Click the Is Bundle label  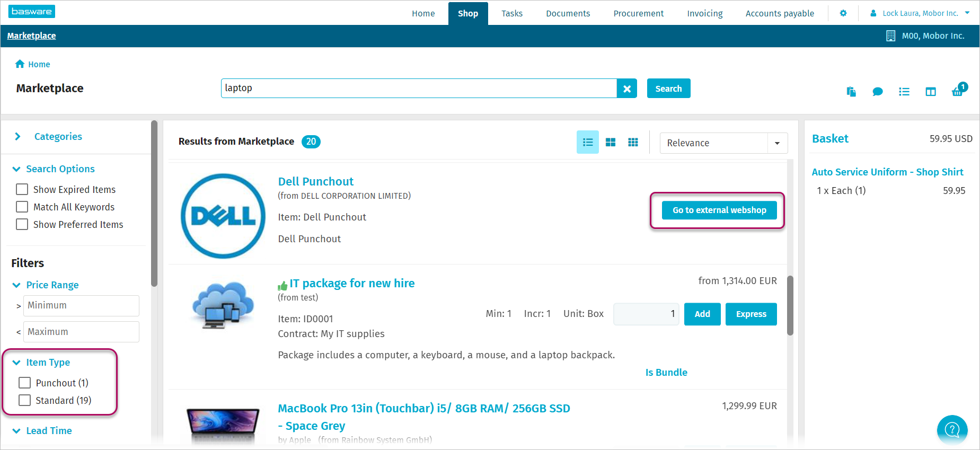[x=666, y=373]
